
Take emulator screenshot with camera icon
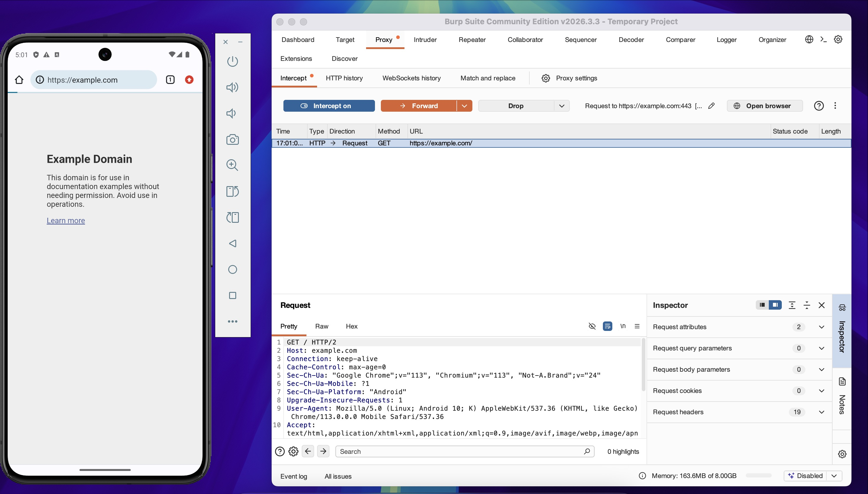(233, 139)
